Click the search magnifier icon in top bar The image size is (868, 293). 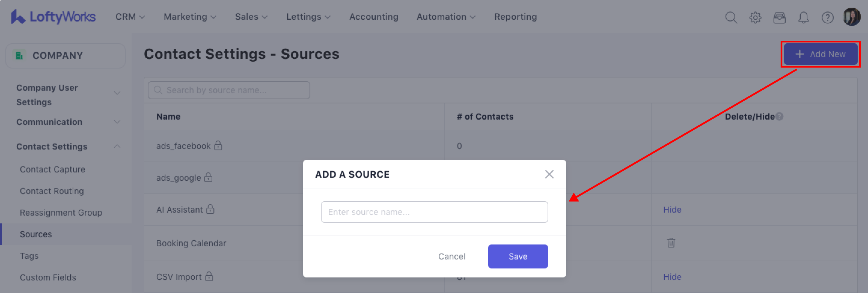click(731, 17)
